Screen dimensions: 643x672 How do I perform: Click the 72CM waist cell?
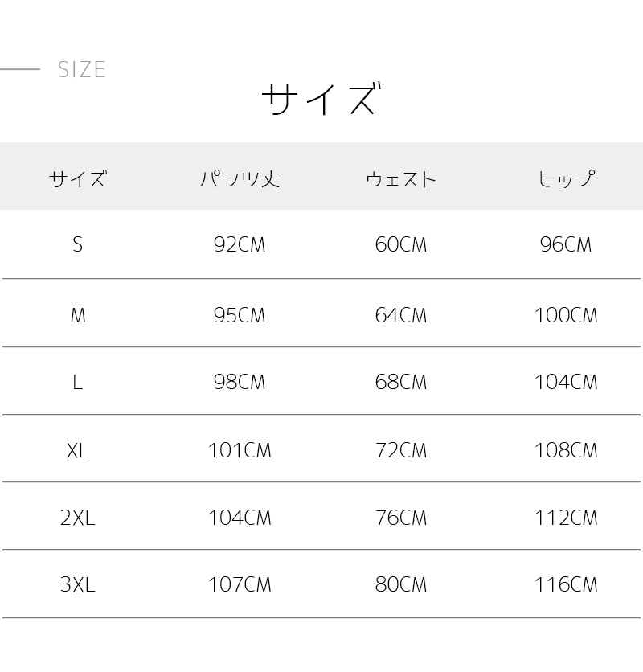tap(401, 450)
